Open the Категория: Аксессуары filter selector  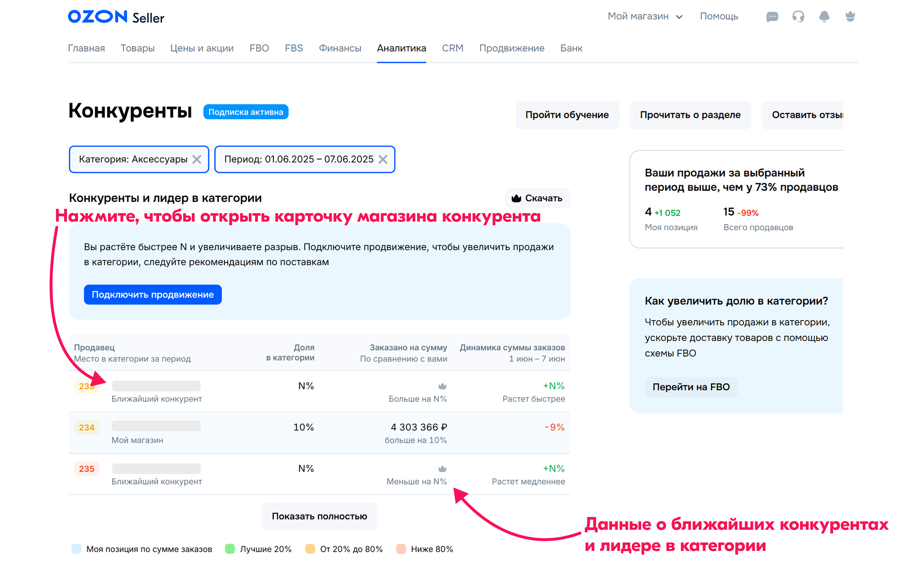point(133,160)
